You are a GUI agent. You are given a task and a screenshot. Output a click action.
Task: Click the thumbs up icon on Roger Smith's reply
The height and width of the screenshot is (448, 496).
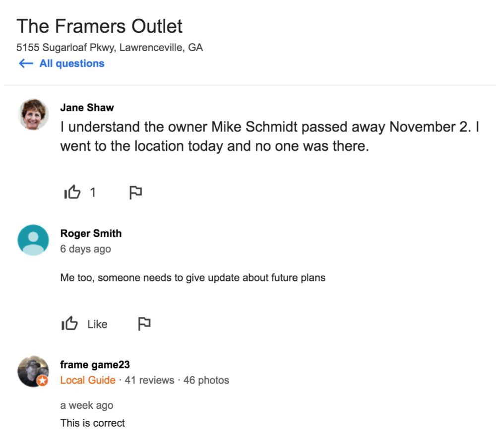[69, 323]
